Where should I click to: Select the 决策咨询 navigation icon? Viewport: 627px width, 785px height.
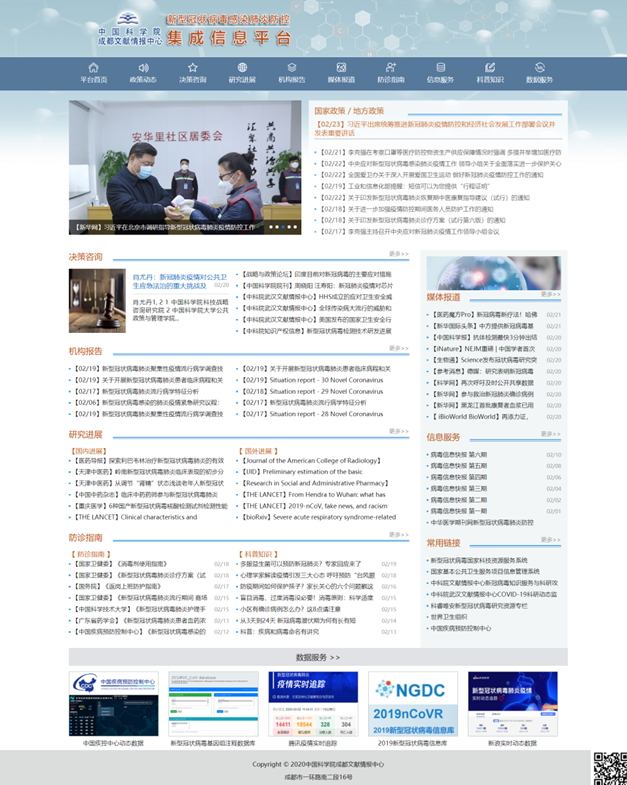192,68
